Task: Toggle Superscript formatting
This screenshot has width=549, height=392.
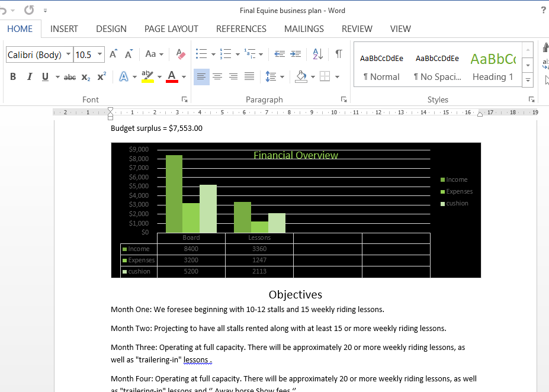Action: click(101, 76)
